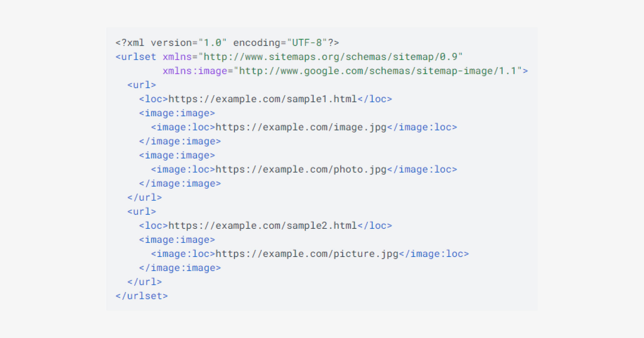Click the closing urlset tag
Image resolution: width=644 pixels, height=338 pixels.
coord(142,296)
